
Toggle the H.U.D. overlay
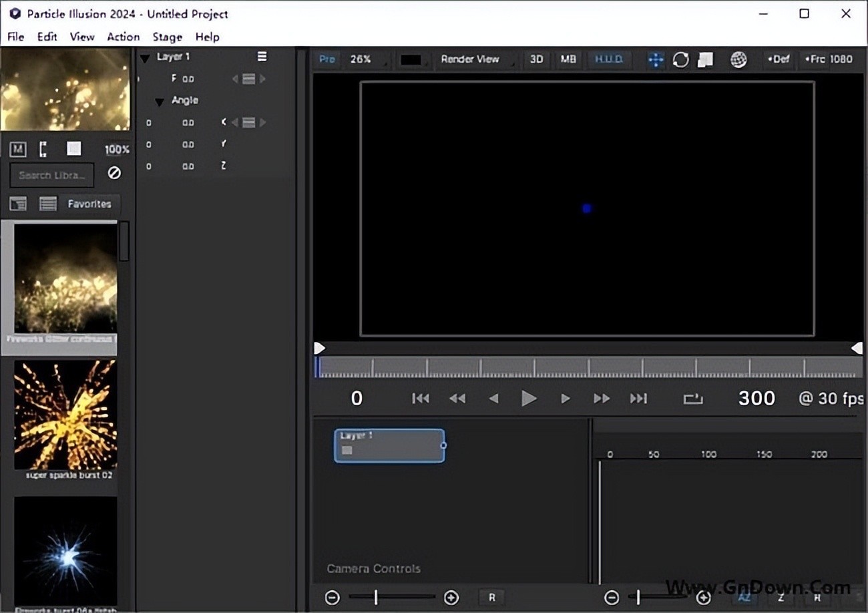[x=608, y=59]
